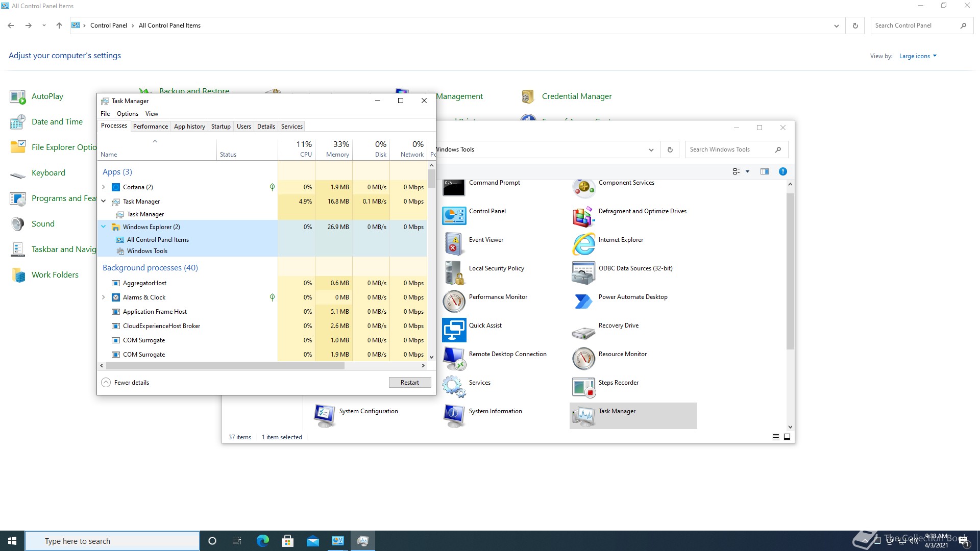Viewport: 980px width, 551px height.
Task: Open the Services gear icon in Windows Tools
Action: pos(454,387)
